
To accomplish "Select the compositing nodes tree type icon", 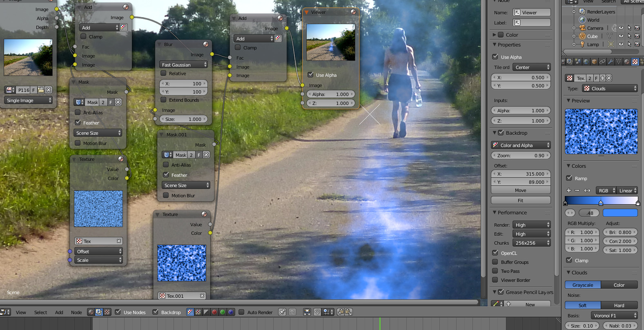I will coord(99,312).
